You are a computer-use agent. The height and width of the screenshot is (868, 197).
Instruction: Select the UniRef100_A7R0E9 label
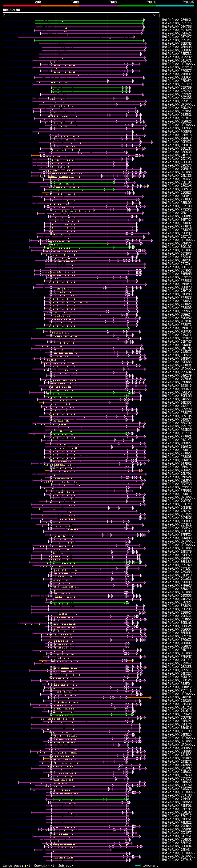pos(177,81)
